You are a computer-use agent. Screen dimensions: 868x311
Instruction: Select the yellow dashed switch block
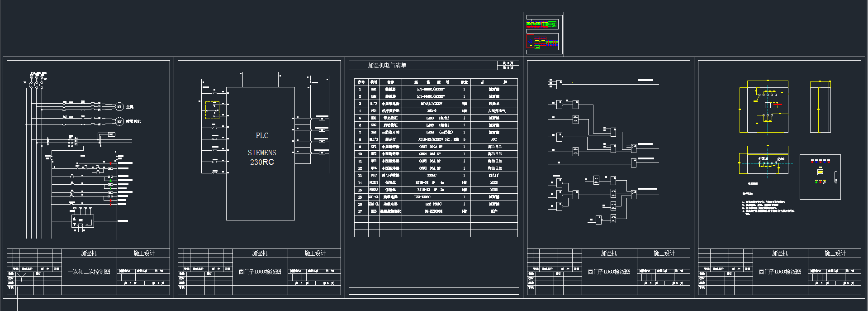click(x=212, y=110)
